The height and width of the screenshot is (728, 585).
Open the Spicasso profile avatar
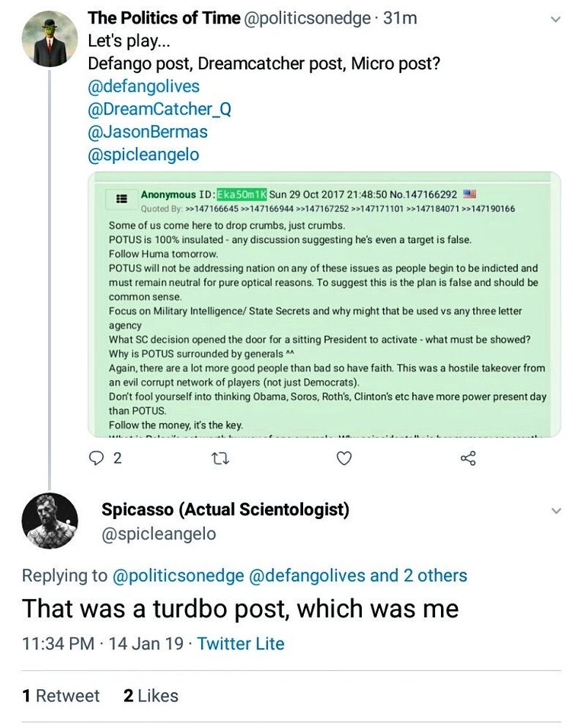coord(50,521)
